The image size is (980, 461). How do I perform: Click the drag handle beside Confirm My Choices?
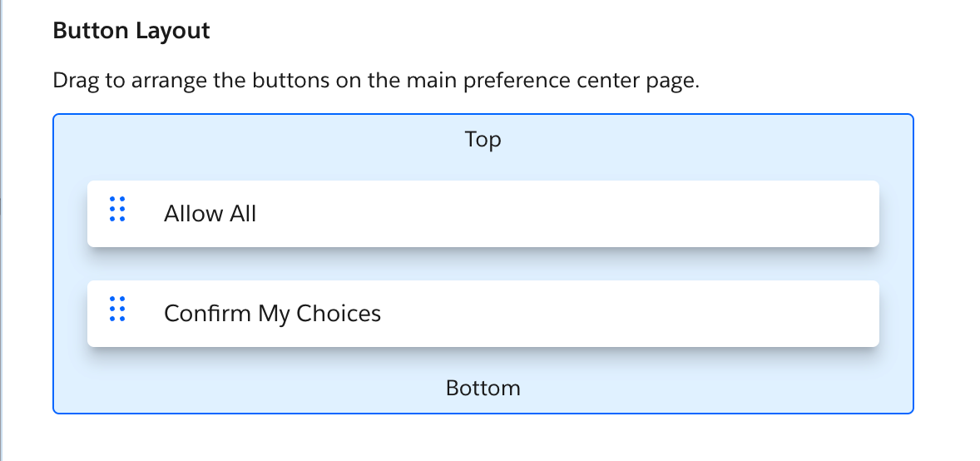pos(117,309)
